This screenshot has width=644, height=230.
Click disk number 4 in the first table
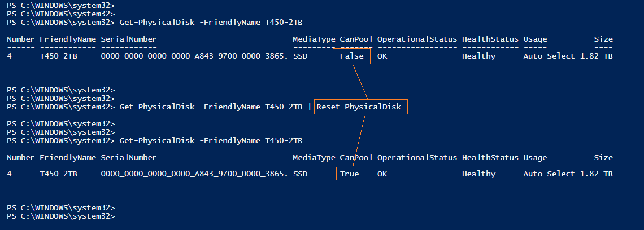click(x=10, y=56)
